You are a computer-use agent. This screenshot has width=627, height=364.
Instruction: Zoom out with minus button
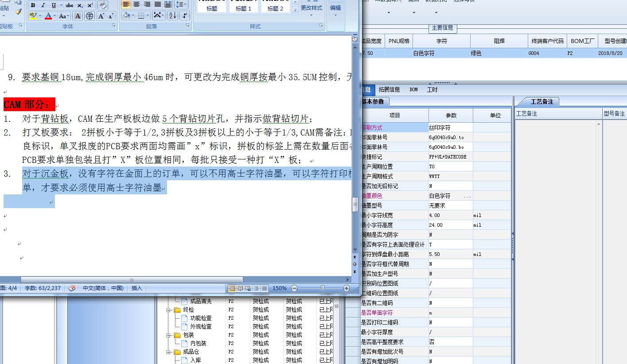(295, 288)
